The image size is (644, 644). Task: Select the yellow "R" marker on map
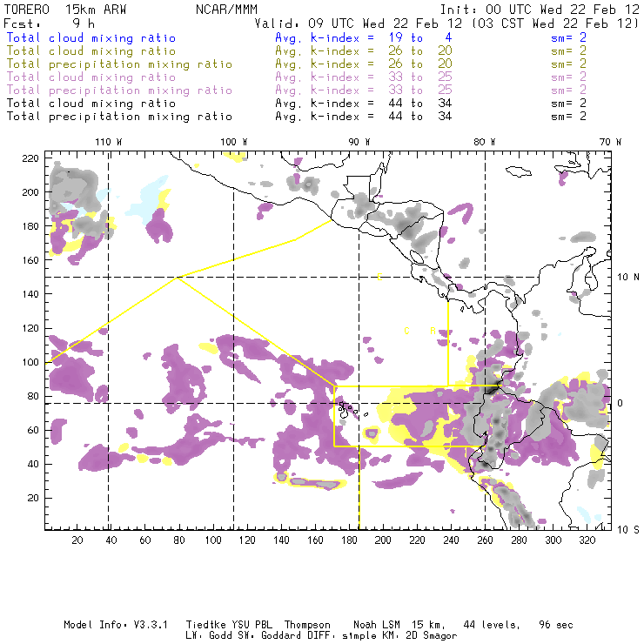[433, 331]
